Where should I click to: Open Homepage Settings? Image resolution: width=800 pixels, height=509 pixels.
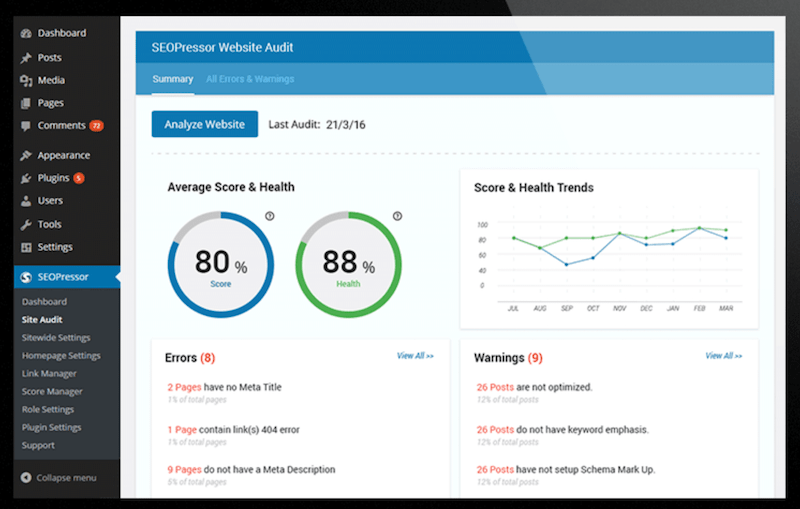tap(61, 355)
